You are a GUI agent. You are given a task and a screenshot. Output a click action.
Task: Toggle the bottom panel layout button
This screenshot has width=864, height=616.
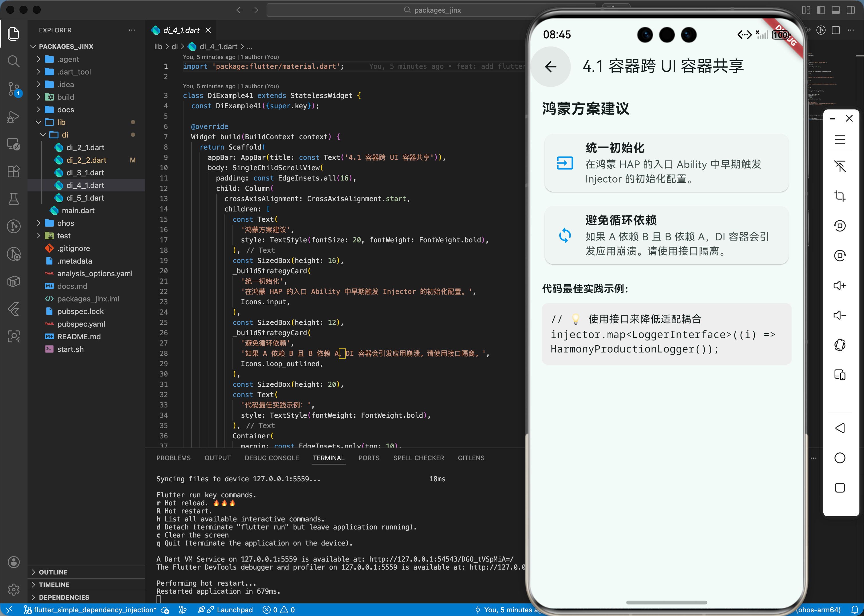(836, 10)
